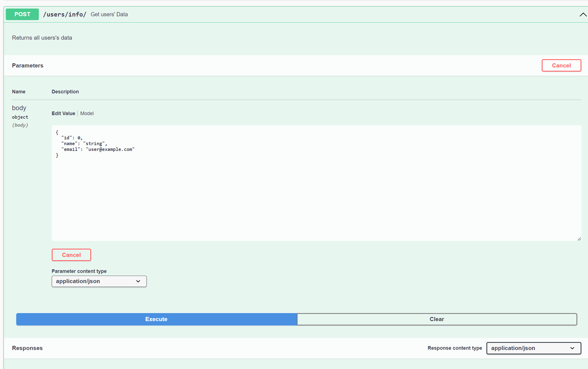This screenshot has height=369, width=588.
Task: Switch to the Model view
Action: pyautogui.click(x=87, y=113)
